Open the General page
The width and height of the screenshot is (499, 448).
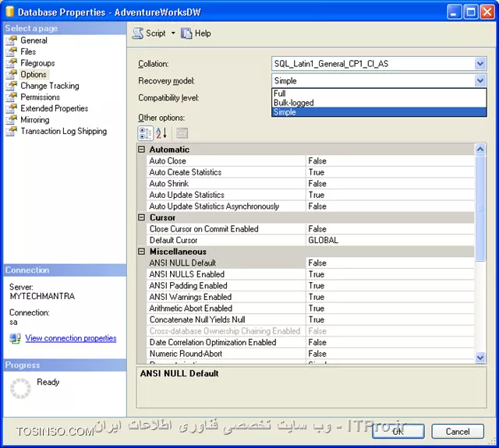pos(34,41)
